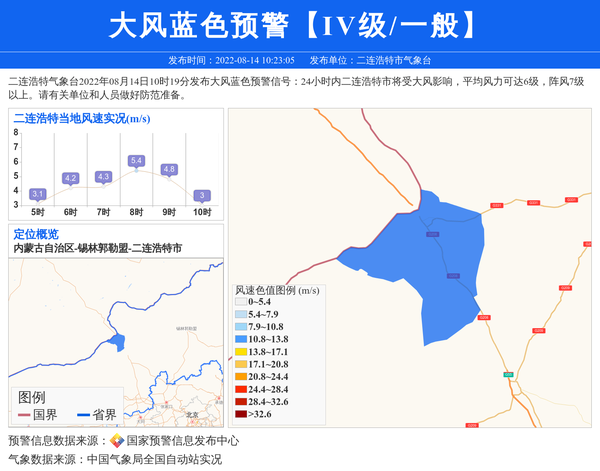Click the 定位概览 section heading
The image size is (600, 471).
pyautogui.click(x=36, y=233)
